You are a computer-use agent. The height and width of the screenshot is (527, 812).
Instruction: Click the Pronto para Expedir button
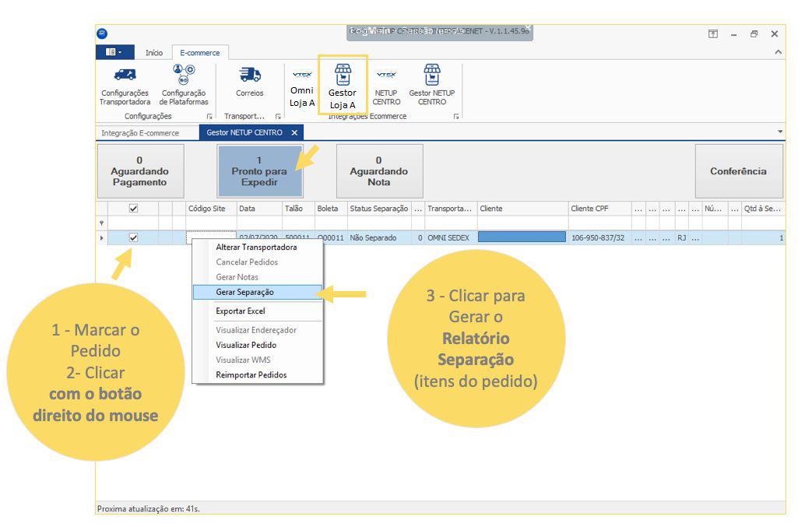(x=258, y=171)
